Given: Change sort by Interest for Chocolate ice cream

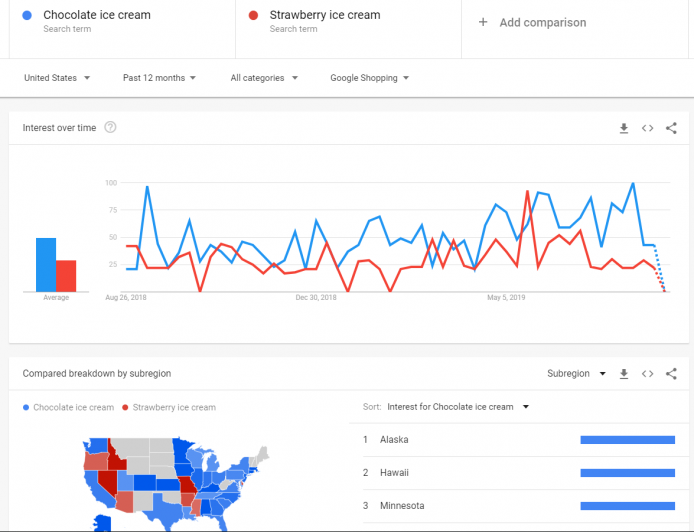Looking at the screenshot, I should pos(458,407).
